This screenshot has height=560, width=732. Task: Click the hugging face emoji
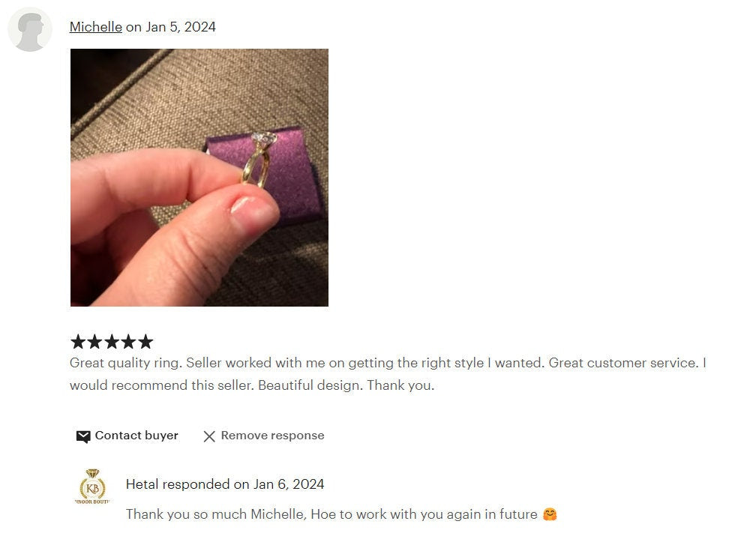pyautogui.click(x=550, y=514)
